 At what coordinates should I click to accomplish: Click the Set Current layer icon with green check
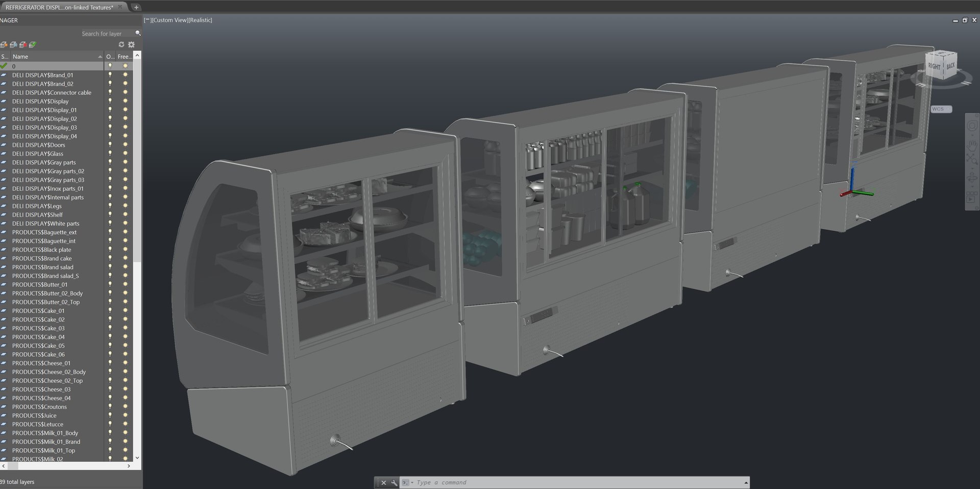(x=33, y=44)
